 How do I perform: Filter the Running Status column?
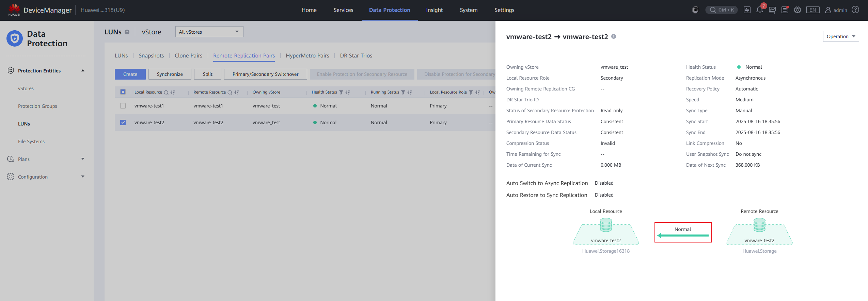[403, 92]
